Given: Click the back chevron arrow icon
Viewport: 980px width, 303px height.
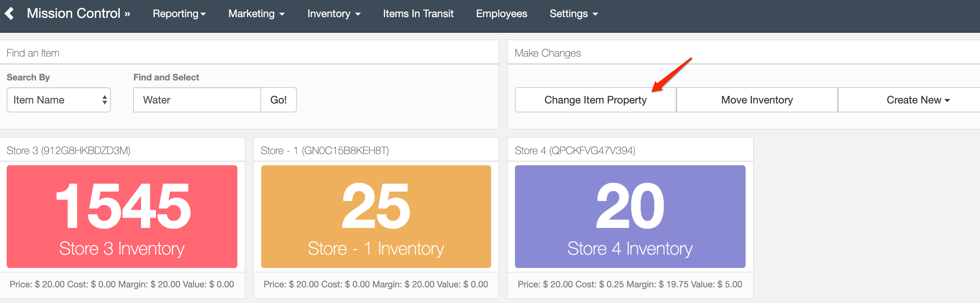Looking at the screenshot, I should (10, 14).
